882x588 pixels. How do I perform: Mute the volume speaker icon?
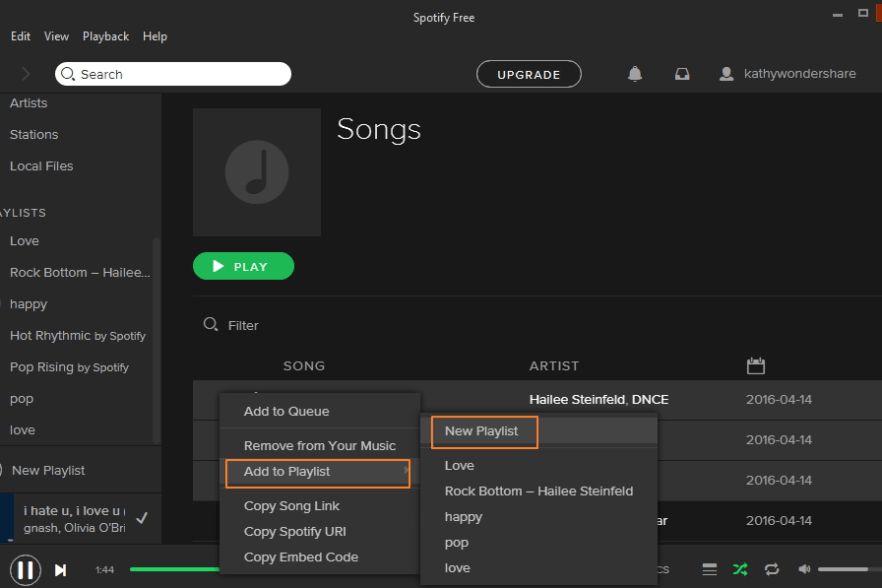pyautogui.click(x=804, y=569)
